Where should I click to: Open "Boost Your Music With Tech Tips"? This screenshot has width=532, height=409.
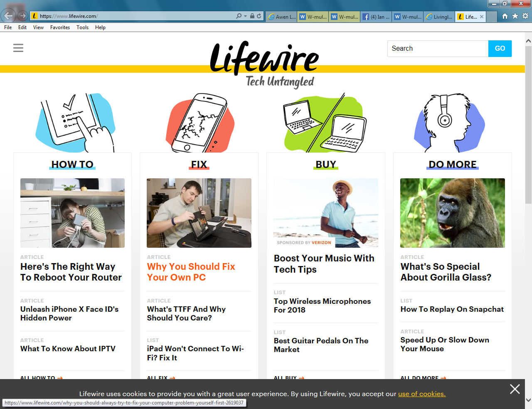[324, 264]
